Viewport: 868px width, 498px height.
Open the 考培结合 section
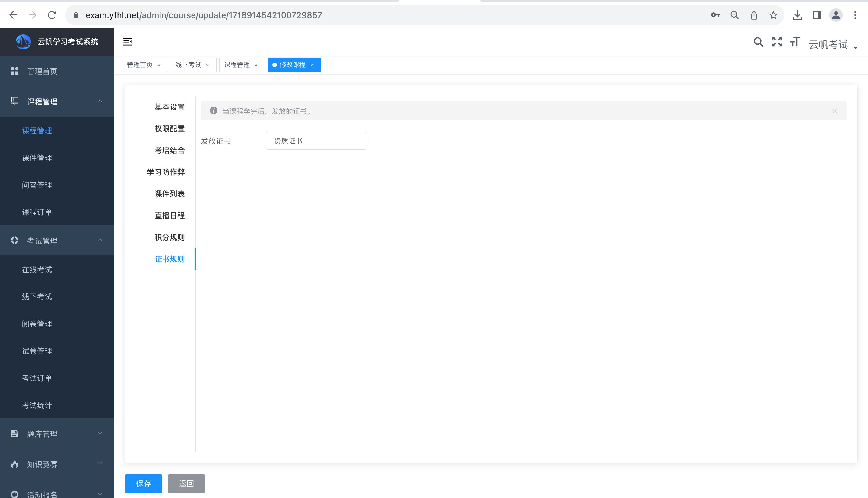pyautogui.click(x=169, y=150)
